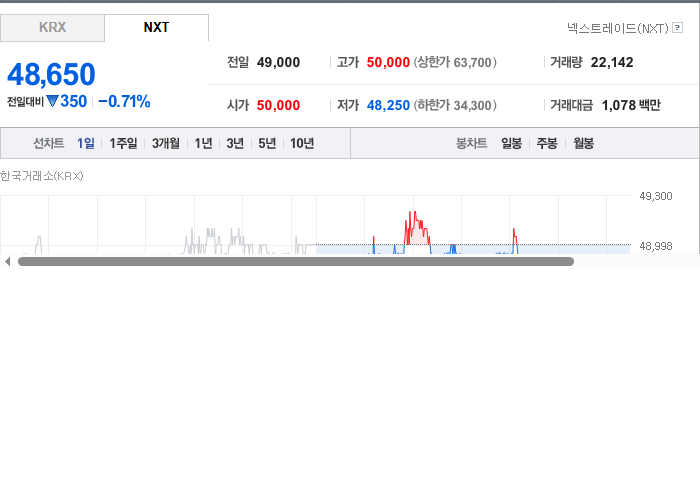Show the 1일 line chart

tap(86, 143)
